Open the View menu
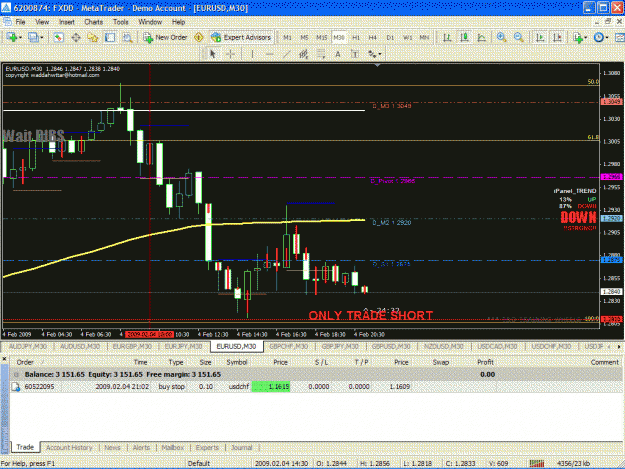The height and width of the screenshot is (469, 625). [42, 22]
